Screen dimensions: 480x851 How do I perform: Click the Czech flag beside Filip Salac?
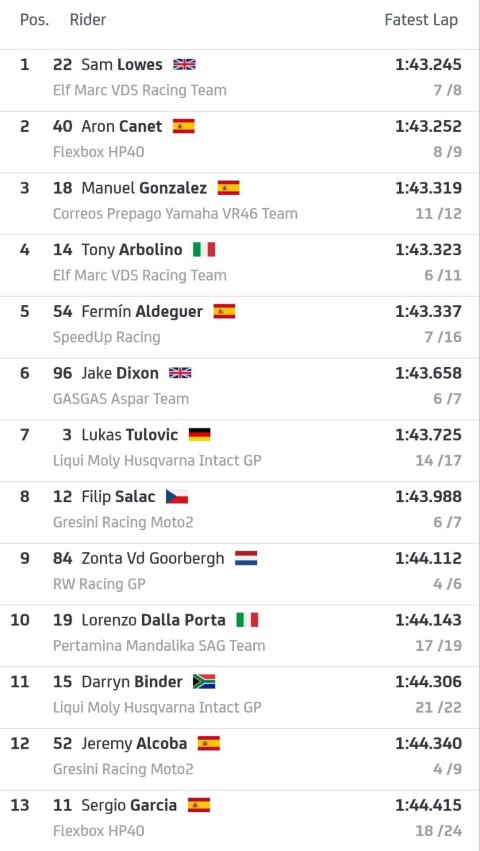[177, 497]
